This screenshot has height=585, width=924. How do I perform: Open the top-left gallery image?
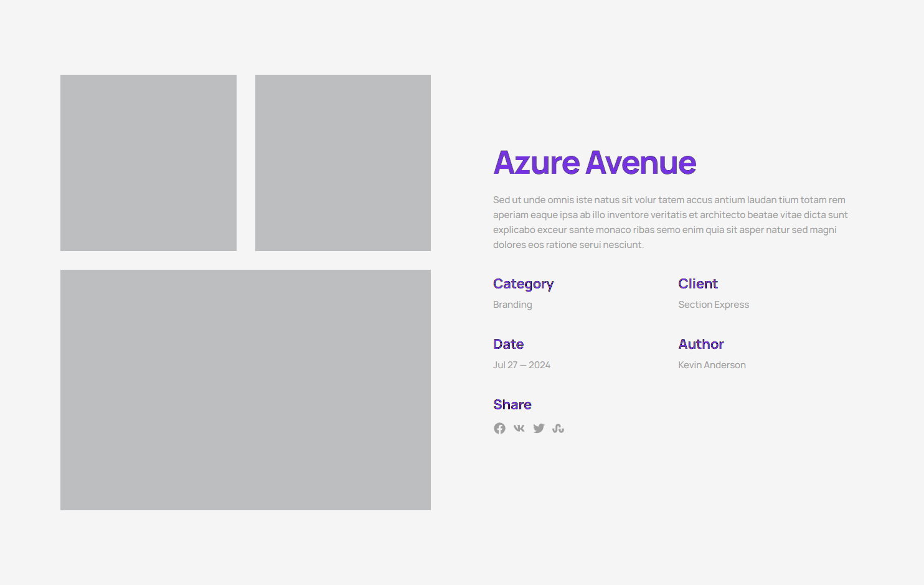[x=148, y=163]
